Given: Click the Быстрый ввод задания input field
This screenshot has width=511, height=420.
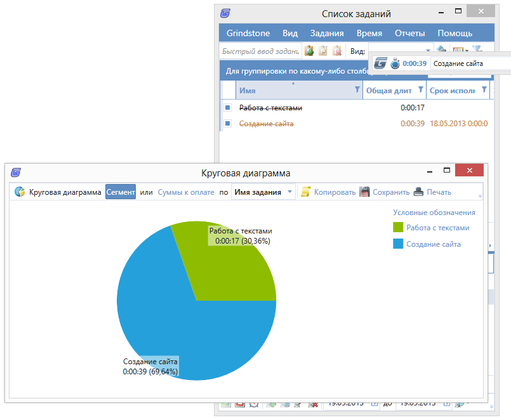Looking at the screenshot, I should 261,51.
